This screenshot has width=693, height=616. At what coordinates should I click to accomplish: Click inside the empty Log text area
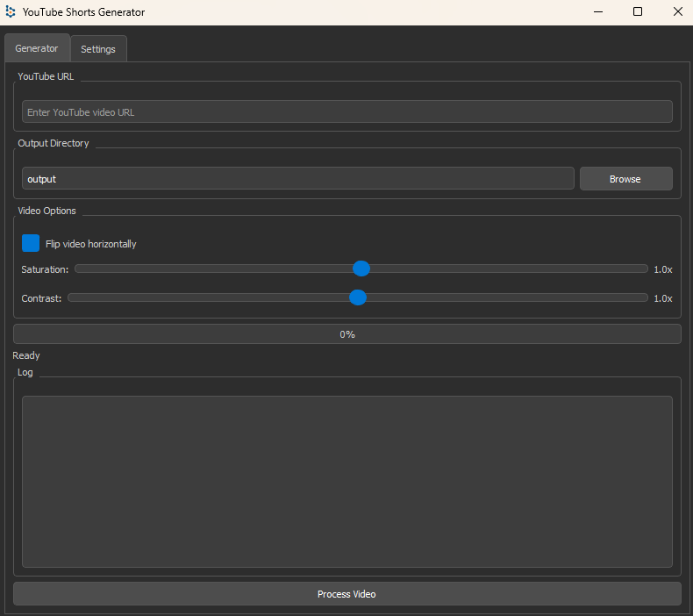[x=347, y=482]
